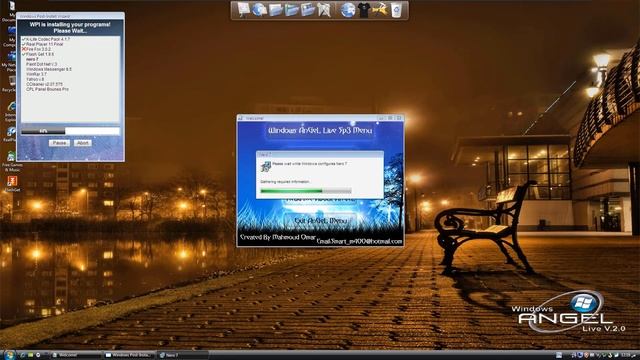640x360 pixels.
Task: Click the black t-shirt icon in the dock
Action: click(364, 10)
